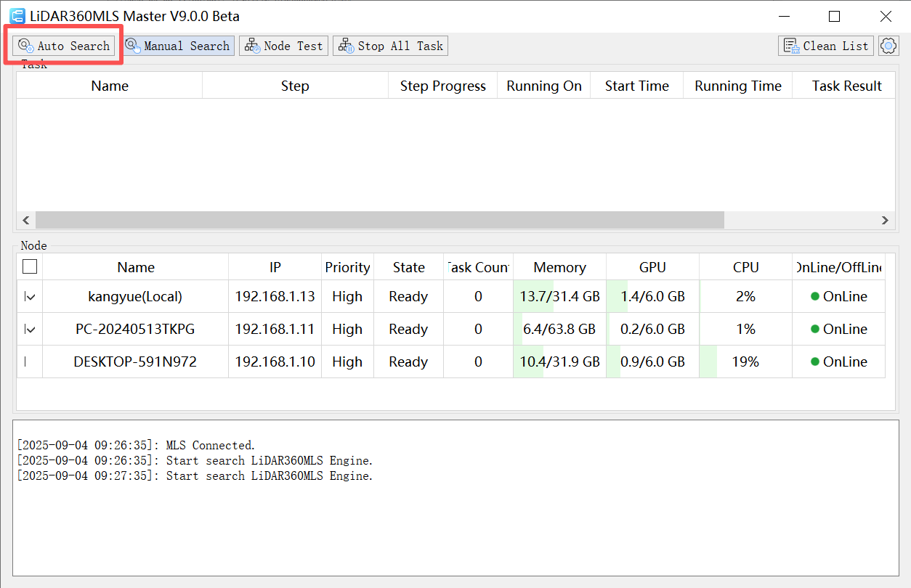Click the Auto Search toolbar button
Screen dimensions: 911x588
tap(64, 46)
